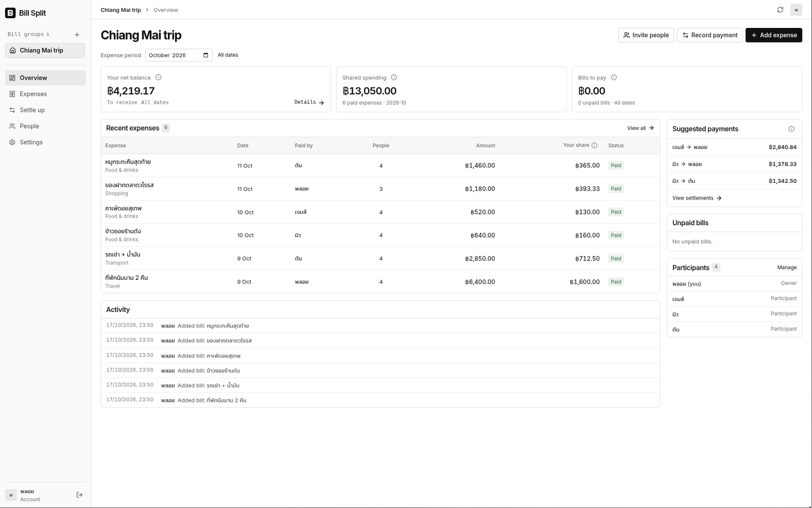The width and height of the screenshot is (812, 508).
Task: Open calendar picker in Expense period field
Action: click(x=206, y=55)
